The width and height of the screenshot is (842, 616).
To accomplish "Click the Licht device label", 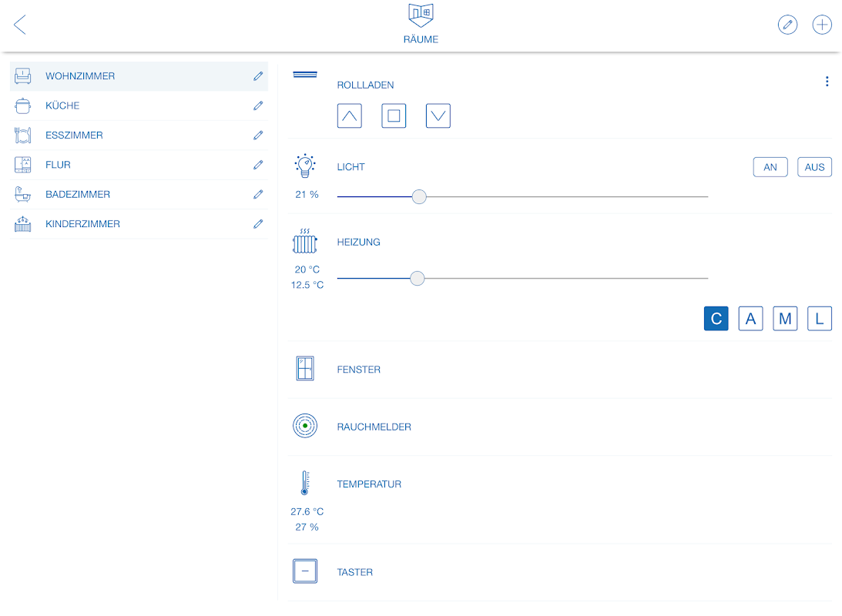I will click(351, 167).
